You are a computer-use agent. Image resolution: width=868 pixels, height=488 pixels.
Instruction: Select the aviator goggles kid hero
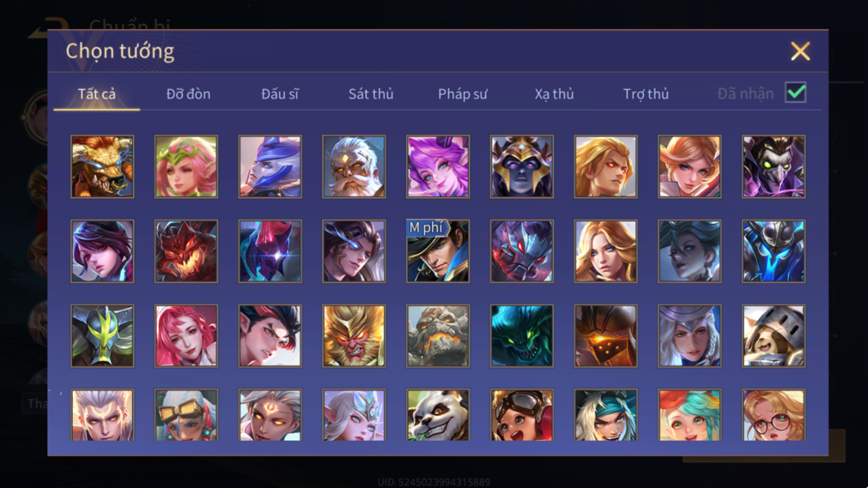pos(522,415)
